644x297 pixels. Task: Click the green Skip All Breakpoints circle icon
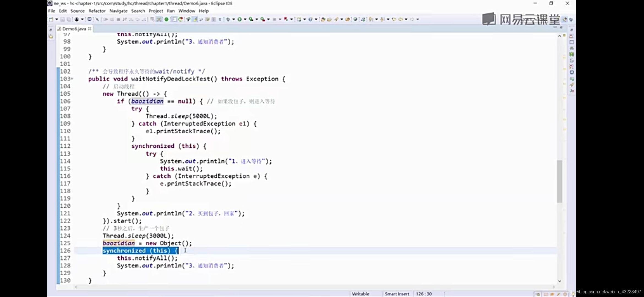click(167, 19)
